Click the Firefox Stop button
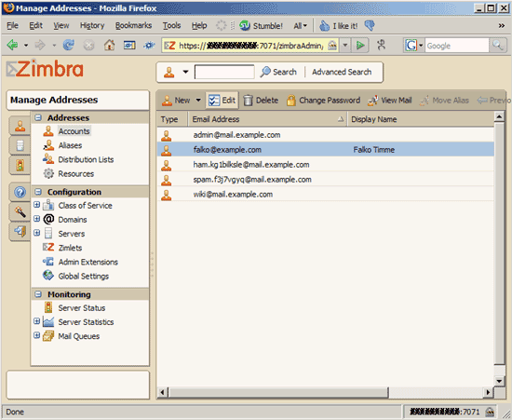Image resolution: width=512 pixels, height=420 pixels. click(88, 45)
